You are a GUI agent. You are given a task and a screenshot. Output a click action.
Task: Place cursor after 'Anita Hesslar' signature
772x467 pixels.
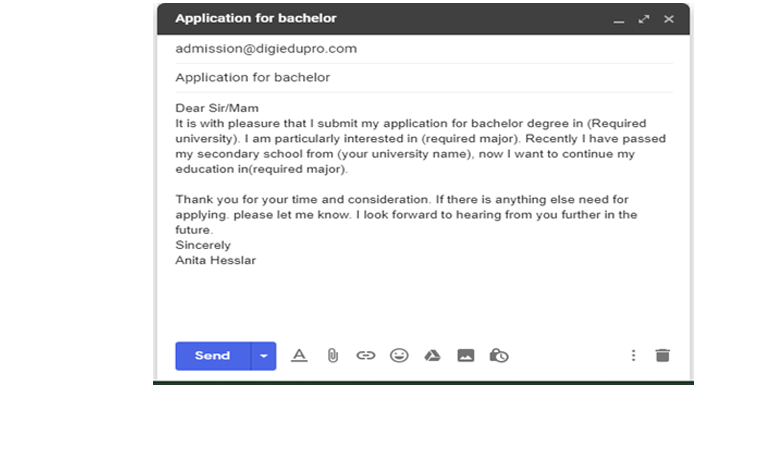click(257, 261)
